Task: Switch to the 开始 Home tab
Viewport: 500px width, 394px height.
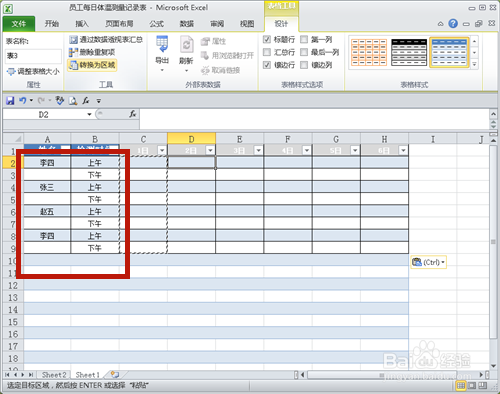Action: pos(52,24)
